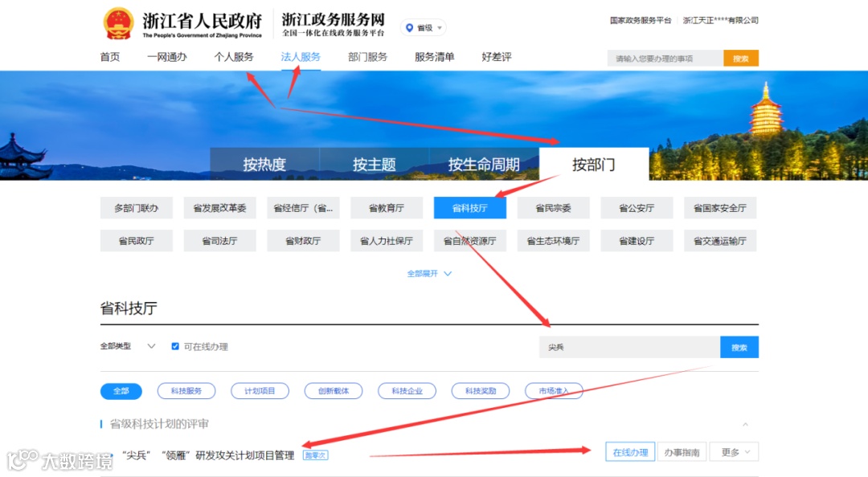Choose the 省发展改革委 department
868x477 pixels.
tap(219, 208)
